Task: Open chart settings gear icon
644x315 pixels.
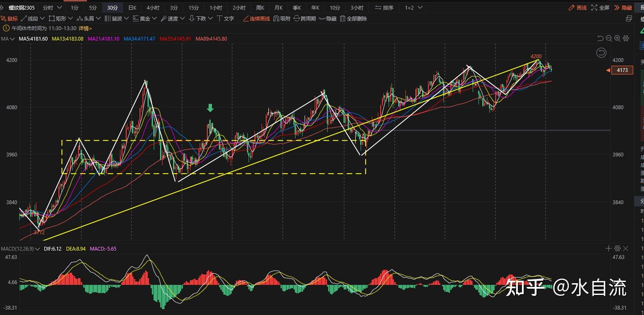Action: pyautogui.click(x=626, y=38)
